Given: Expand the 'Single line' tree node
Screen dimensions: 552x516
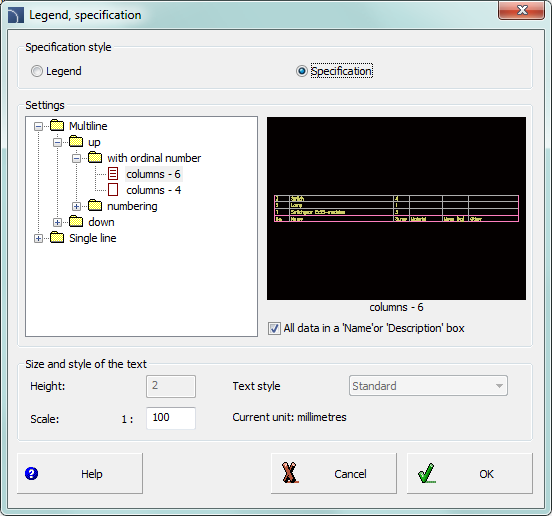Looking at the screenshot, I should tap(38, 238).
